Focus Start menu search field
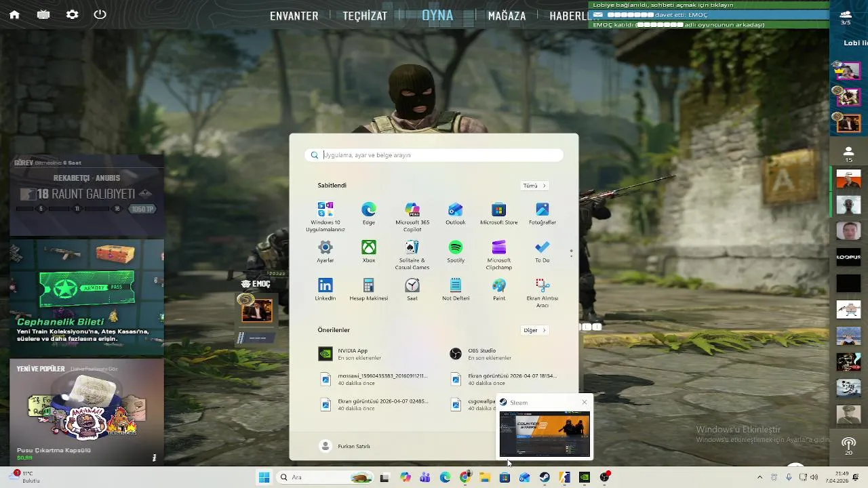The image size is (868, 488). (x=434, y=155)
